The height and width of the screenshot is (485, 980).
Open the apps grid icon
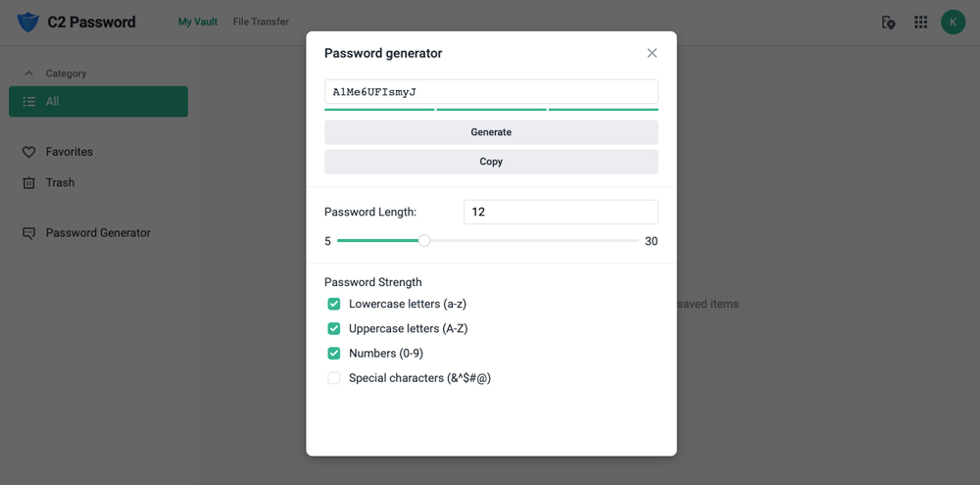click(x=920, y=23)
